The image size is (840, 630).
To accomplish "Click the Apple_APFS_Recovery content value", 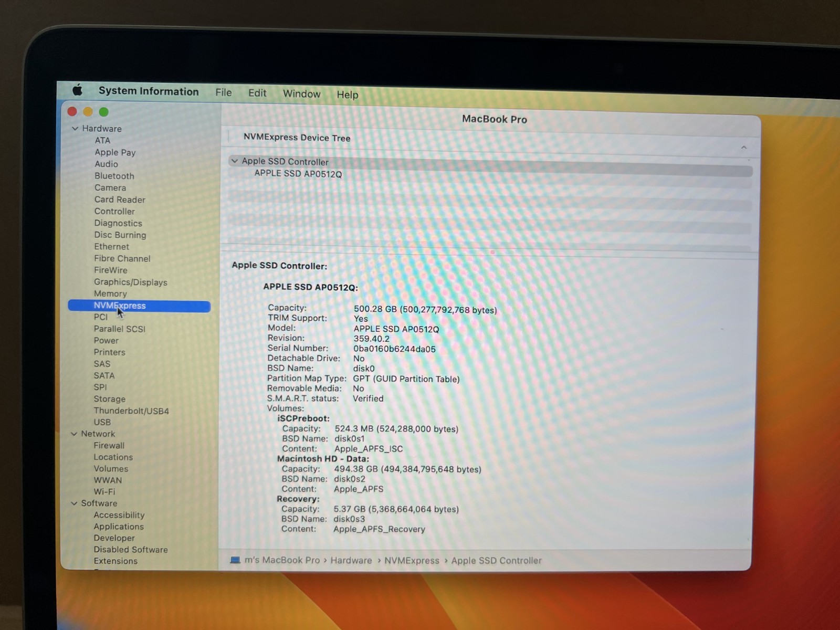I will [379, 529].
